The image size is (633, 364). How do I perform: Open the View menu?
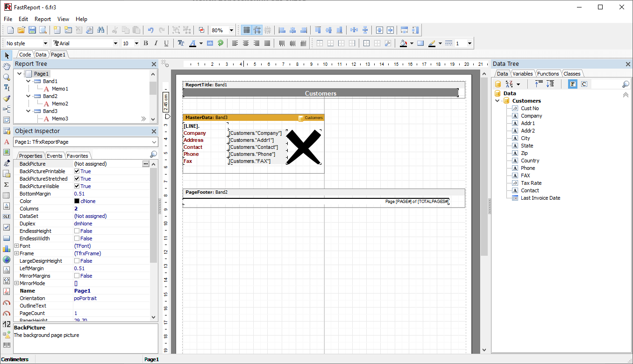coord(63,19)
